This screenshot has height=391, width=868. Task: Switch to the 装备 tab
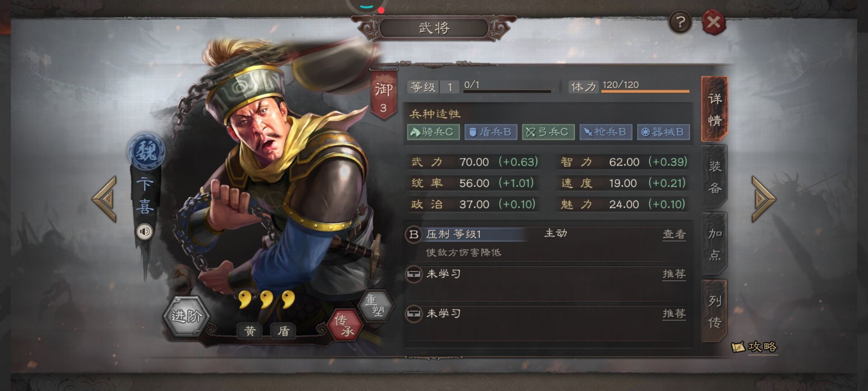pos(714,177)
